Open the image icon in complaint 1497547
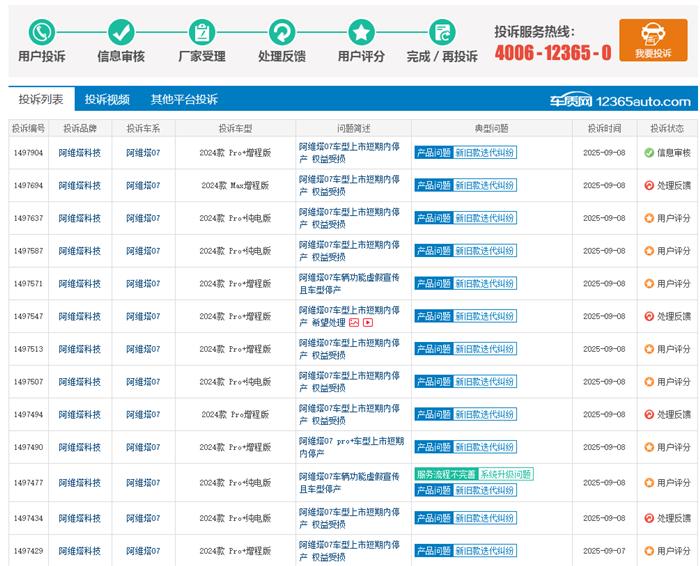The width and height of the screenshot is (700, 566). (x=354, y=323)
